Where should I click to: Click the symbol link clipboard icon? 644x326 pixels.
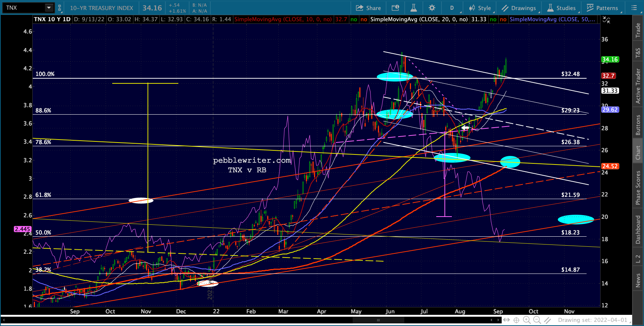pyautogui.click(x=59, y=7)
